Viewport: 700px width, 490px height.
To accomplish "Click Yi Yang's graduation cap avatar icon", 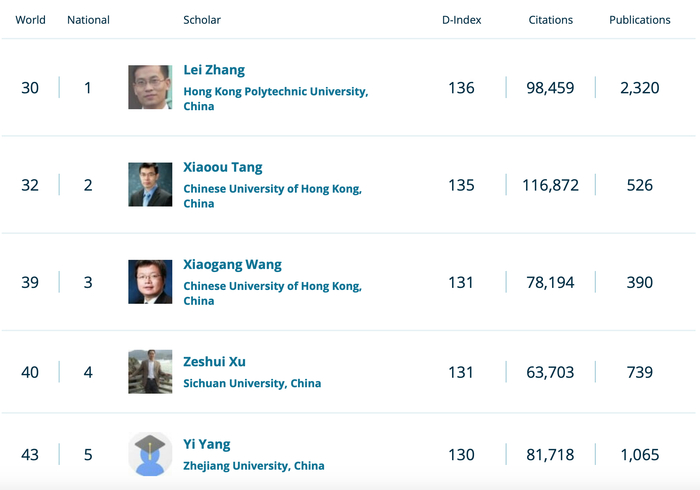I will click(x=150, y=454).
